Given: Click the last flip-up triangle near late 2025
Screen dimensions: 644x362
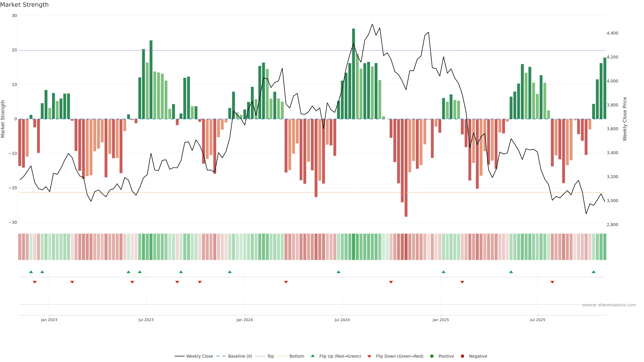Looking at the screenshot, I should (594, 272).
